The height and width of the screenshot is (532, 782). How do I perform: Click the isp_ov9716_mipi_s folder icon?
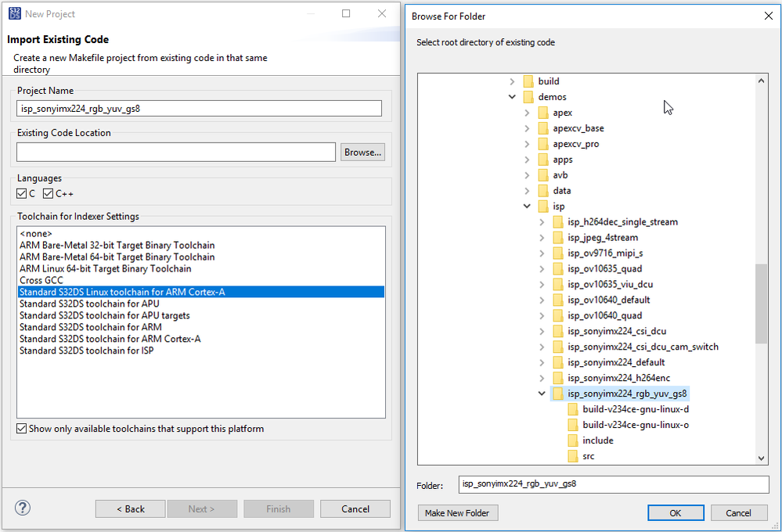point(558,253)
